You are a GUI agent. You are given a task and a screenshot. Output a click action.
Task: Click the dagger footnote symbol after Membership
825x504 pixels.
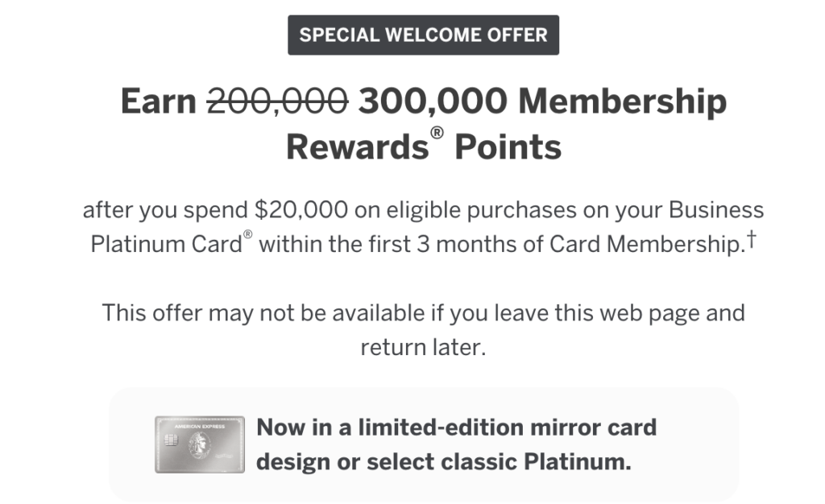[750, 241]
